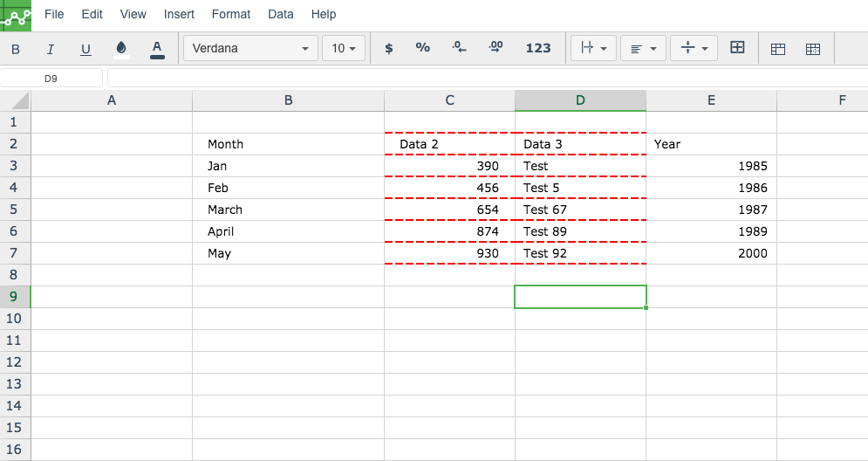Screen dimensions: 868x461
Task: Toggle italic formatting
Action: point(51,49)
